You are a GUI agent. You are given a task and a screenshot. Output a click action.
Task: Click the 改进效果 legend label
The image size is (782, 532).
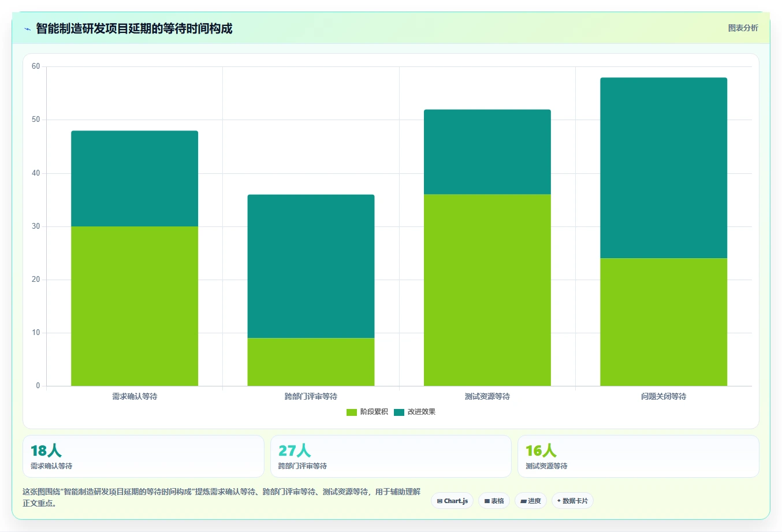tap(422, 412)
